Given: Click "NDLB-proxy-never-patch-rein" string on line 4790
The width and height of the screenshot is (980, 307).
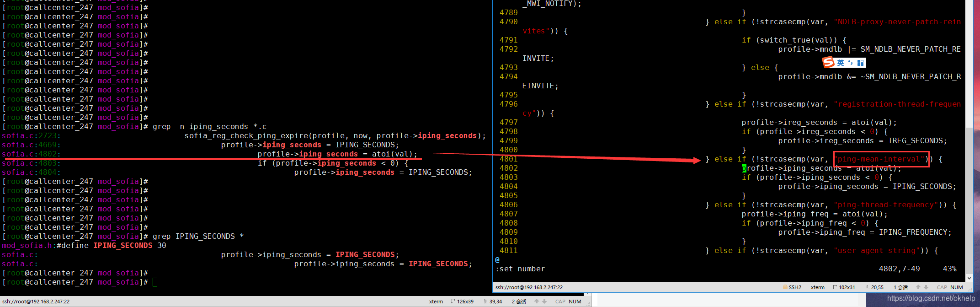Looking at the screenshot, I should point(897,22).
